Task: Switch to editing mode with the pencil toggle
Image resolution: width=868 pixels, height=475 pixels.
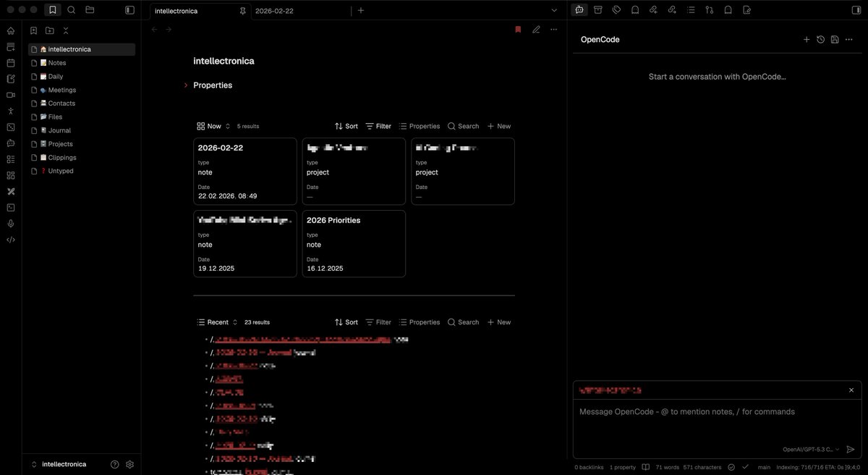Action: [535, 28]
